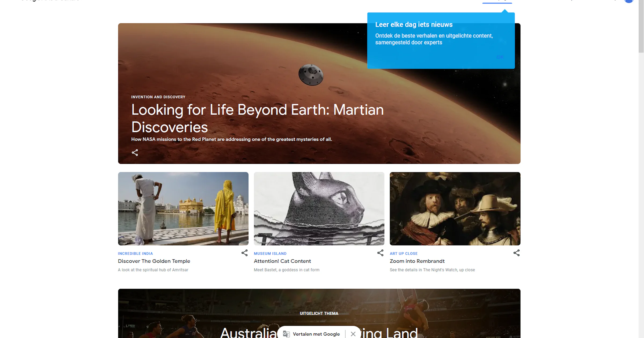Image resolution: width=644 pixels, height=338 pixels.
Task: Open the INCREDIBLE INDIA category
Action: [135, 253]
